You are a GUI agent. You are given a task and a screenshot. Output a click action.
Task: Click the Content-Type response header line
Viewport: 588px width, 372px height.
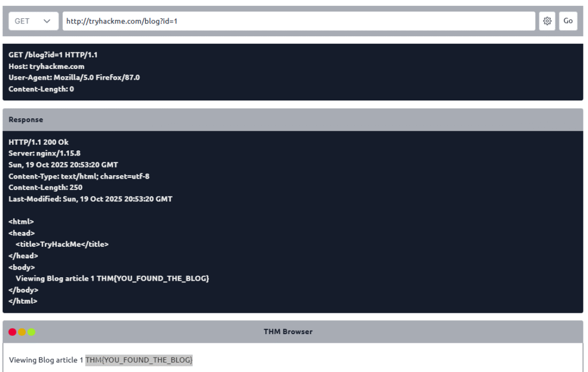tap(79, 176)
